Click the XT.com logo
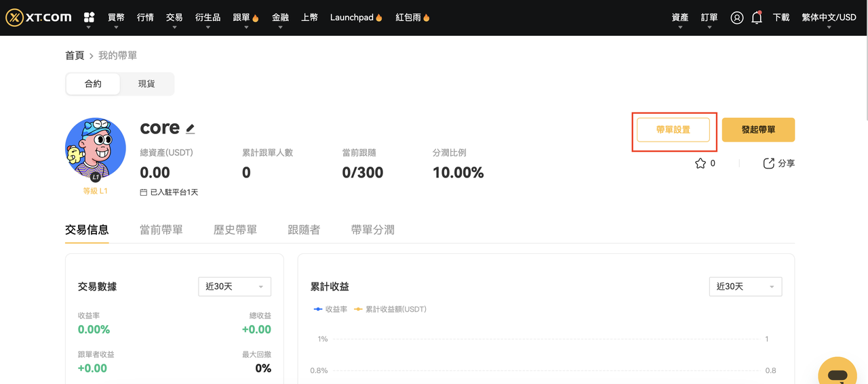The width and height of the screenshot is (868, 384). pos(39,18)
